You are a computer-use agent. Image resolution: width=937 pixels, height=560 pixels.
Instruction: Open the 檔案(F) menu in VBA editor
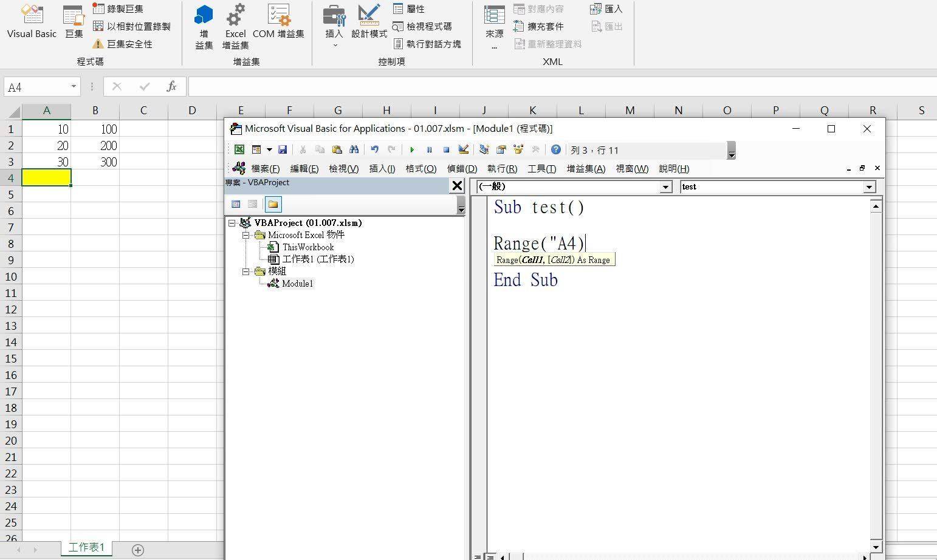266,169
